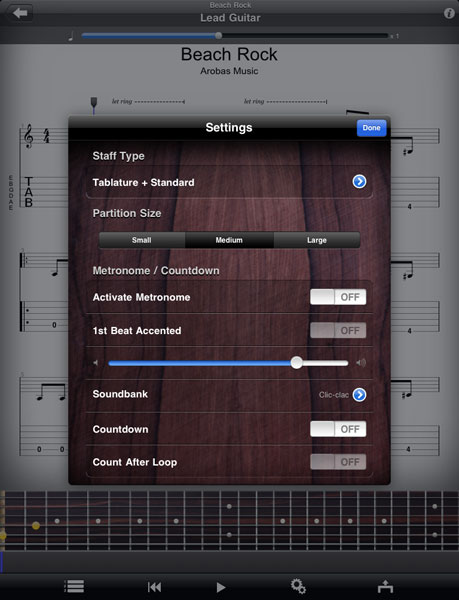Rewind to the beginning
The width and height of the screenshot is (459, 600).
pos(154,587)
